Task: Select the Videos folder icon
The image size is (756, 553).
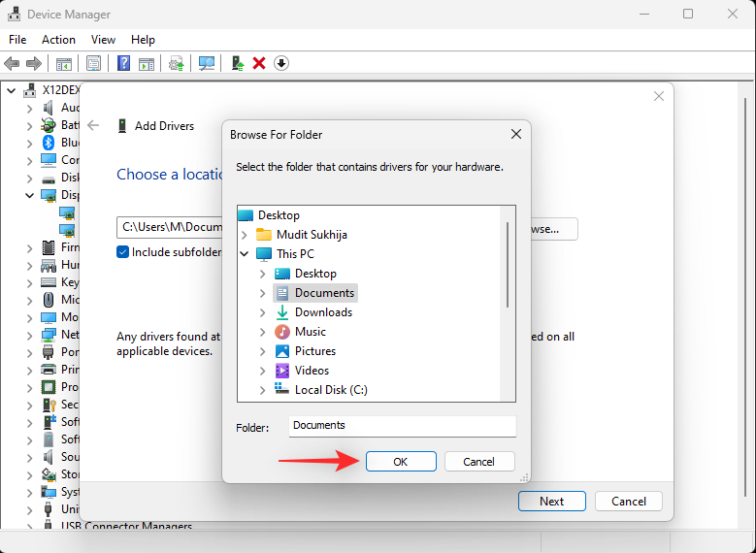Action: [282, 371]
